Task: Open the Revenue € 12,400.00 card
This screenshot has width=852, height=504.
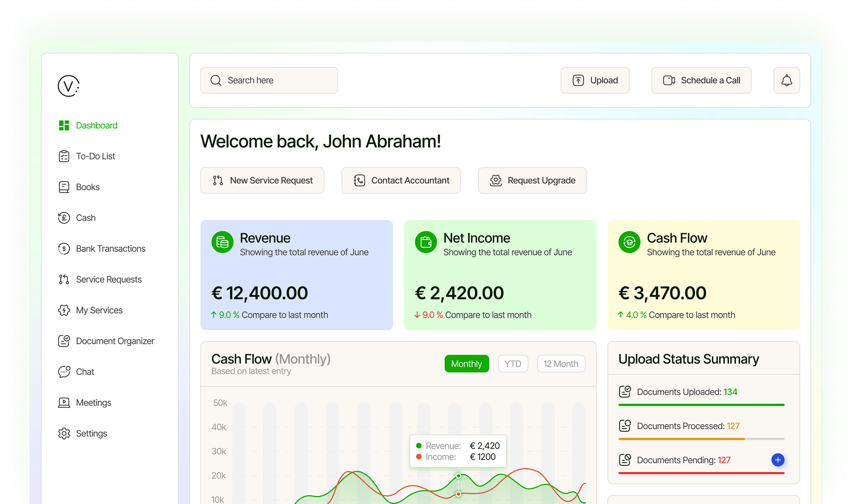Action: (296, 275)
